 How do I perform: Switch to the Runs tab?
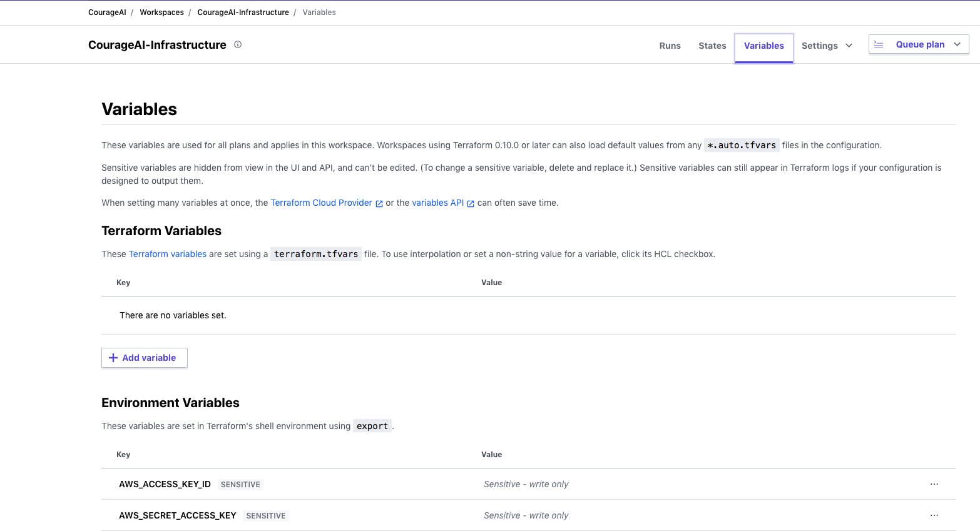[x=670, y=46]
